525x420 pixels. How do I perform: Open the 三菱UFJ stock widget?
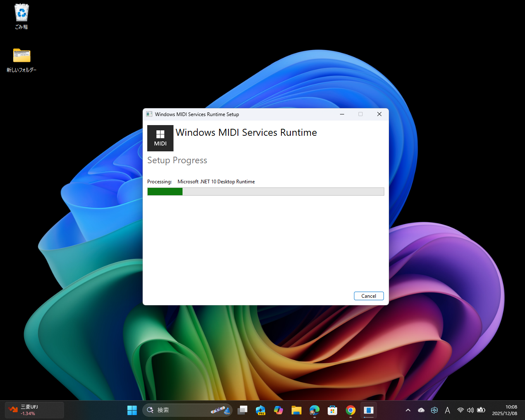click(34, 410)
